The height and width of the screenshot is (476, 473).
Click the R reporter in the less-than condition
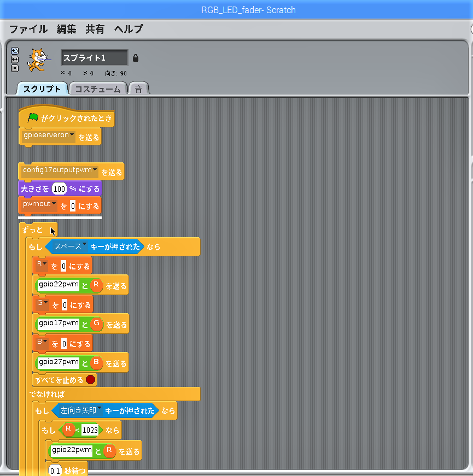(68, 430)
